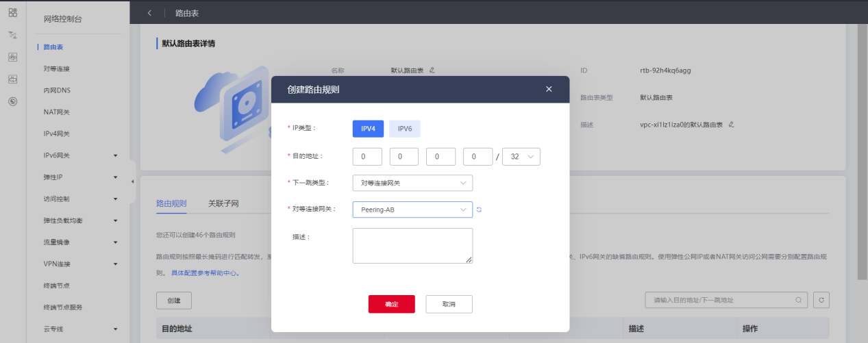This screenshot has height=343, width=868.
Task: Collapse the sidebar with the arrow handle
Action: click(132, 181)
